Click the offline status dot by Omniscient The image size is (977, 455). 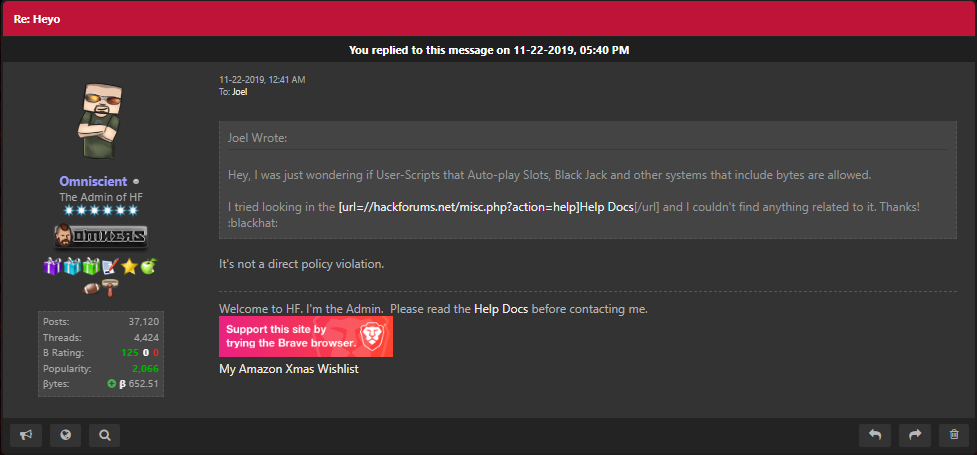(x=136, y=182)
